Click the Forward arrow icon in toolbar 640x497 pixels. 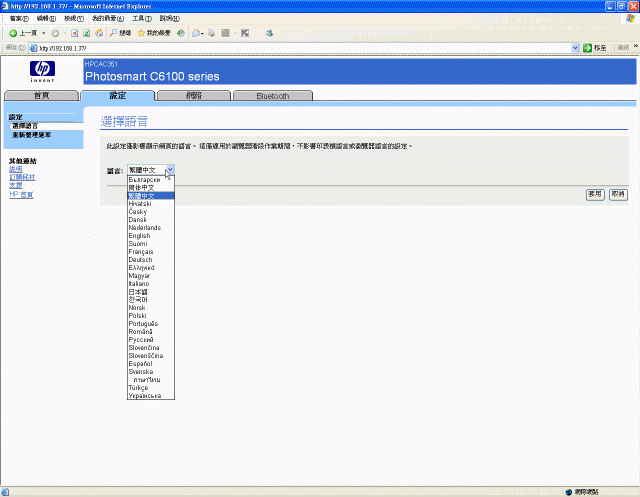[55, 33]
